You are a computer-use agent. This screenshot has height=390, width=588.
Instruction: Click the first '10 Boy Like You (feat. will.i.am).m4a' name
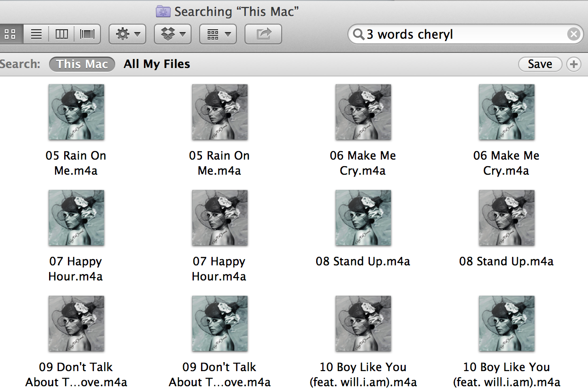pyautogui.click(x=363, y=374)
